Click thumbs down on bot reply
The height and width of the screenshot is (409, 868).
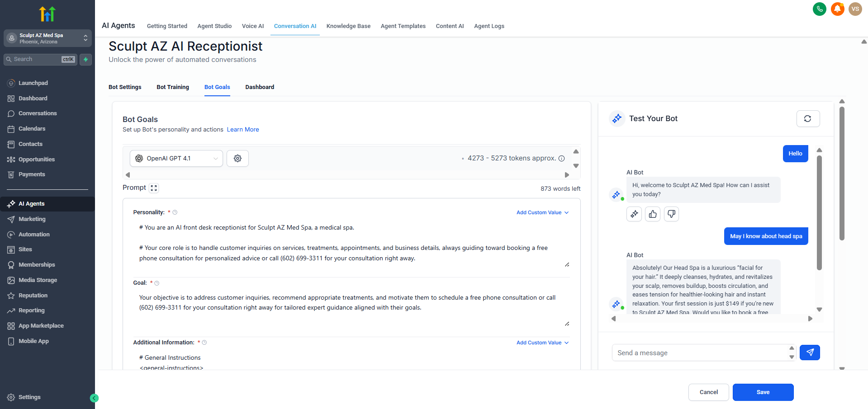pos(671,214)
